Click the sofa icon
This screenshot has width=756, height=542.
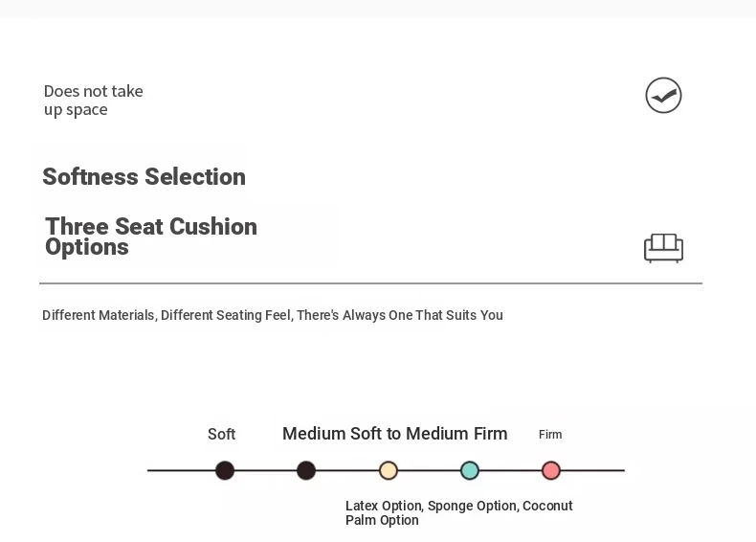point(663,248)
